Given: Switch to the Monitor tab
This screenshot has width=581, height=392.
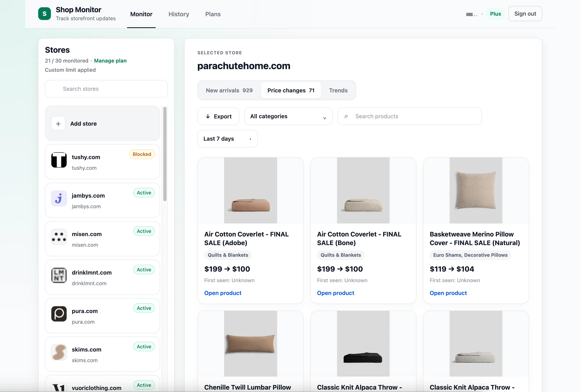Looking at the screenshot, I should pyautogui.click(x=141, y=14).
